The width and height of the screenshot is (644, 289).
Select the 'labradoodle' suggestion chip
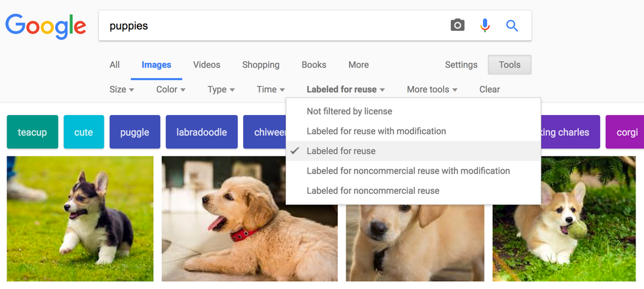click(x=202, y=132)
